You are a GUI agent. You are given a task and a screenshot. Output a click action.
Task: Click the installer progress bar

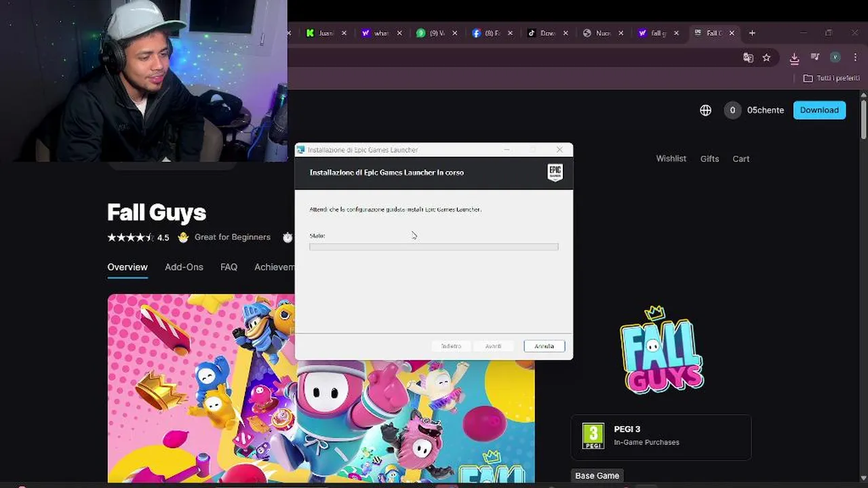[434, 247]
